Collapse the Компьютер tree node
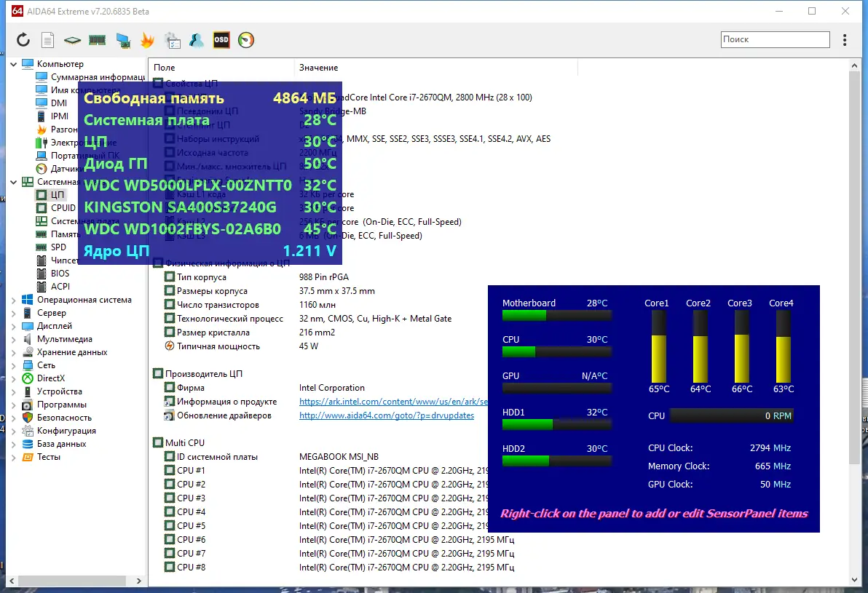The height and width of the screenshot is (593, 868). [14, 64]
